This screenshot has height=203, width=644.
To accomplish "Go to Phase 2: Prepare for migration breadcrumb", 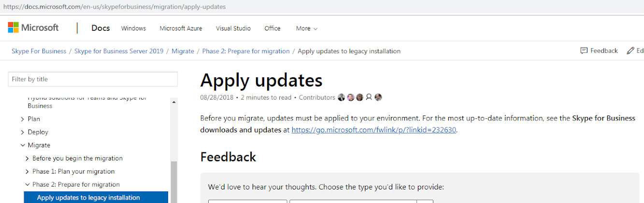I will [x=246, y=51].
